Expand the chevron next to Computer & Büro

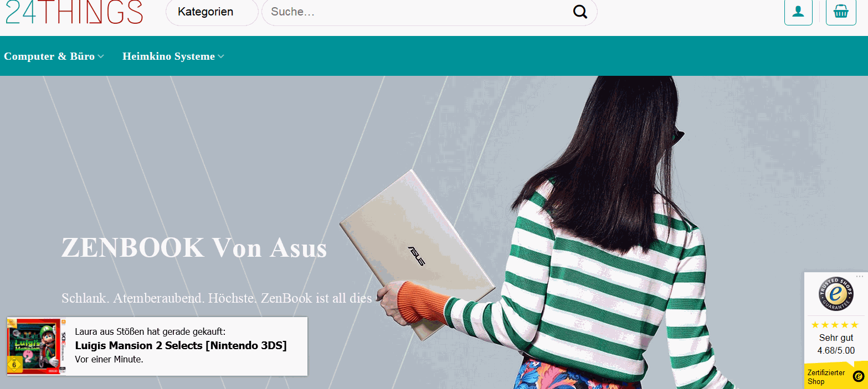(101, 56)
